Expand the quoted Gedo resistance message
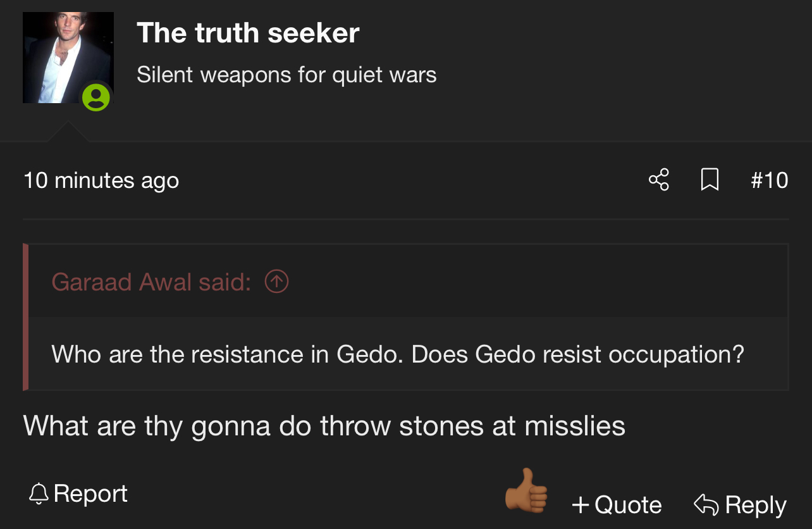 click(x=397, y=354)
